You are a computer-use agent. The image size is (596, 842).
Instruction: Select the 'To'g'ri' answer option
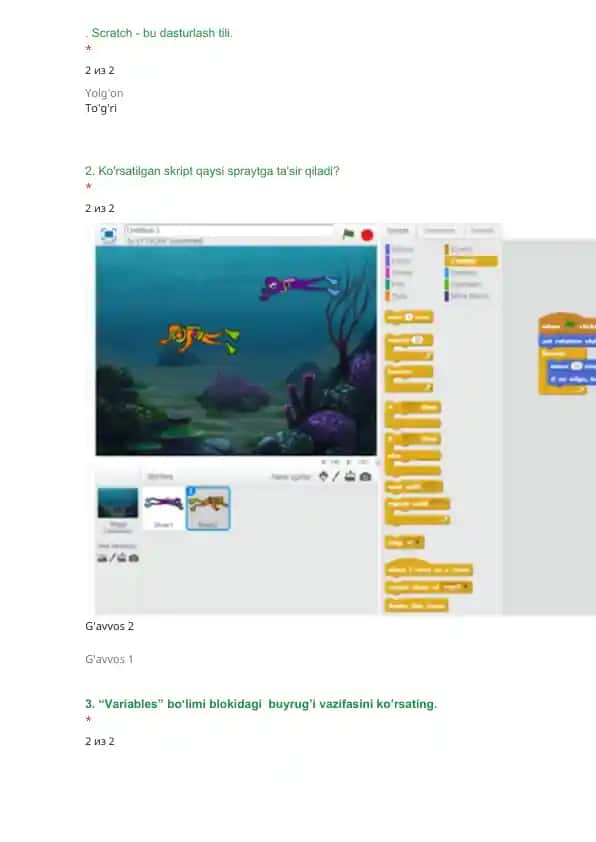[101, 108]
